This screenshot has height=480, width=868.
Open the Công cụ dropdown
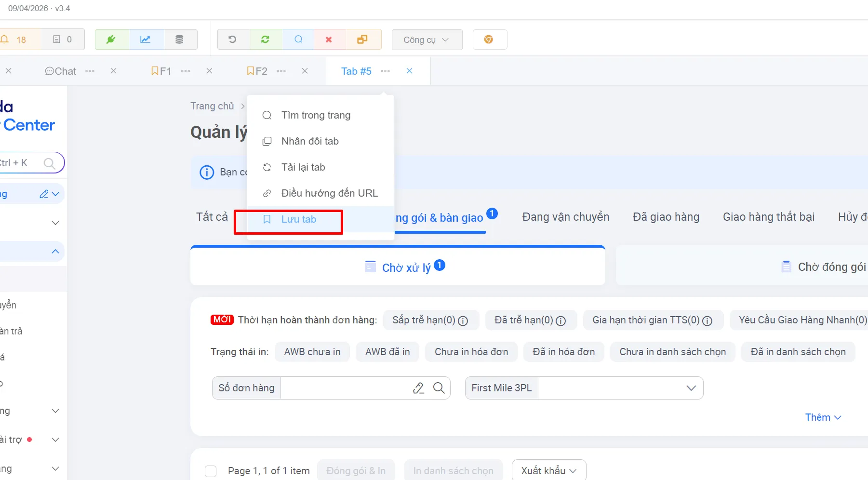coord(427,40)
